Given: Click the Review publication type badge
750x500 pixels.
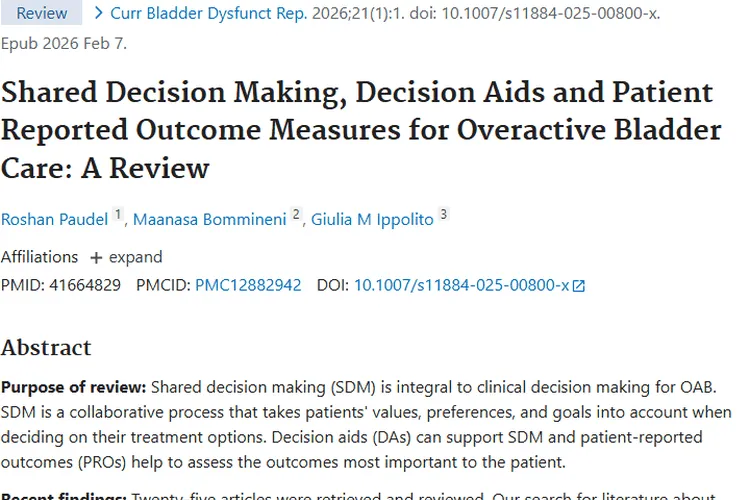Looking at the screenshot, I should coord(42,14).
